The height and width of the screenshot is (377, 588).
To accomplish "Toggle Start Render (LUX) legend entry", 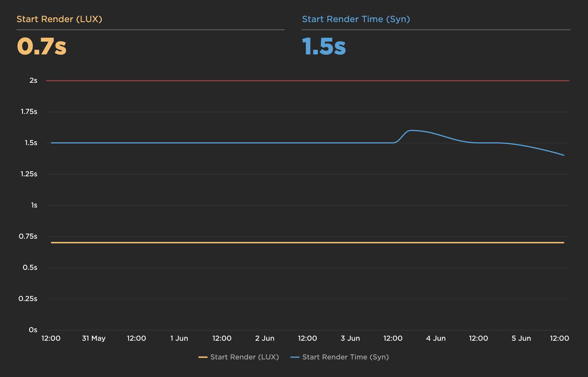I will [x=244, y=357].
